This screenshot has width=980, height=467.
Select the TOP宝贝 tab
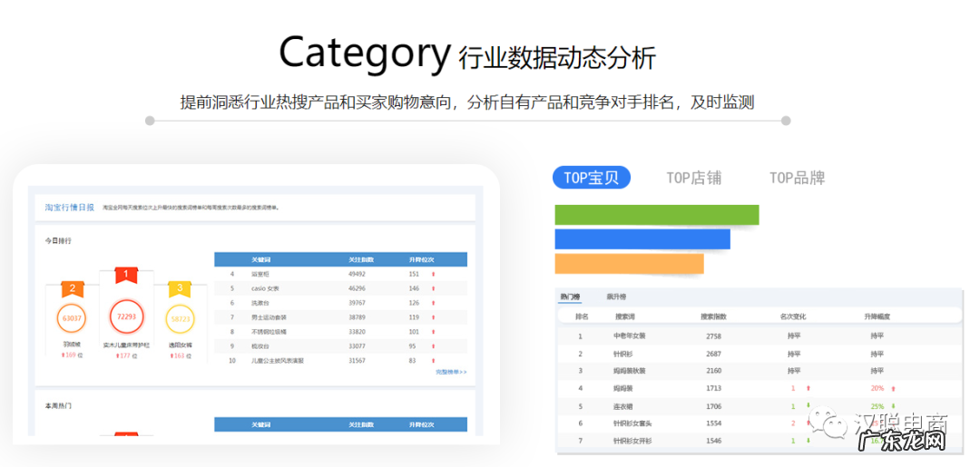point(591,178)
